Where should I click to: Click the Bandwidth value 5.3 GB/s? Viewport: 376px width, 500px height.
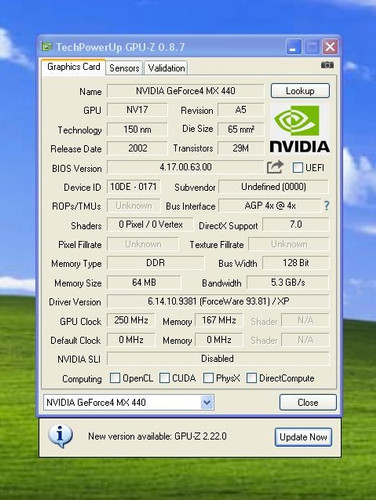[x=288, y=282]
